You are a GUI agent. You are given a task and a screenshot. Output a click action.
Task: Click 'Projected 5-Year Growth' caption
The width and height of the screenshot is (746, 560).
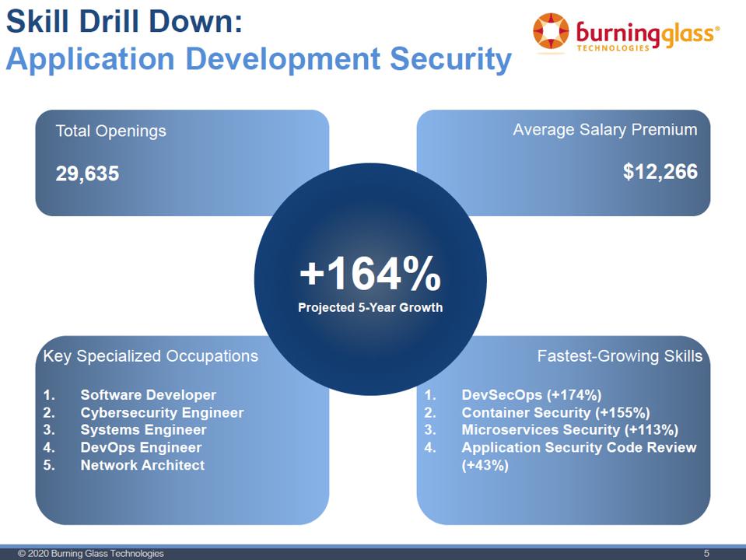click(370, 307)
